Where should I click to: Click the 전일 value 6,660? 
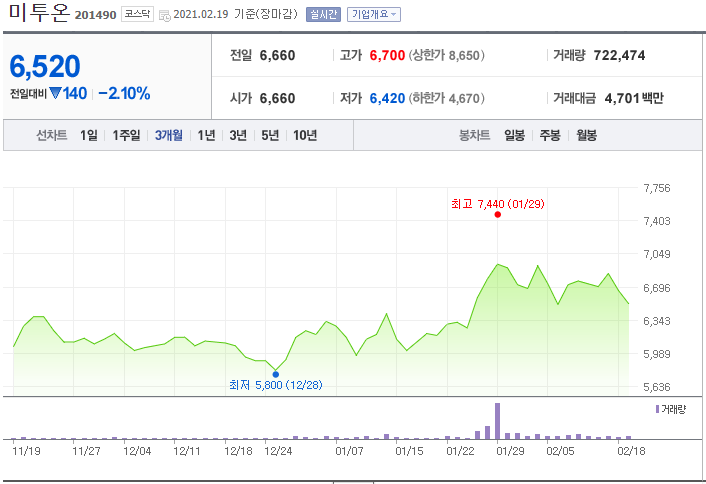click(x=277, y=55)
